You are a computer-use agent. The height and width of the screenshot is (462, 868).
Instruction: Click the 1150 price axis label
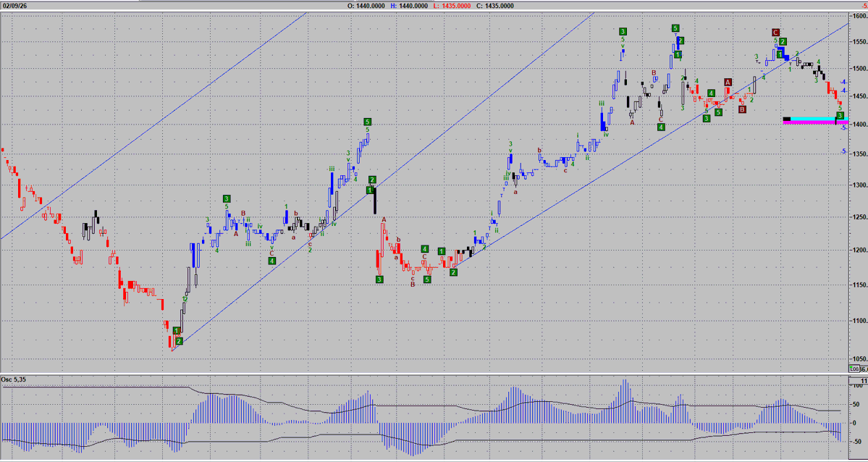click(x=860, y=285)
